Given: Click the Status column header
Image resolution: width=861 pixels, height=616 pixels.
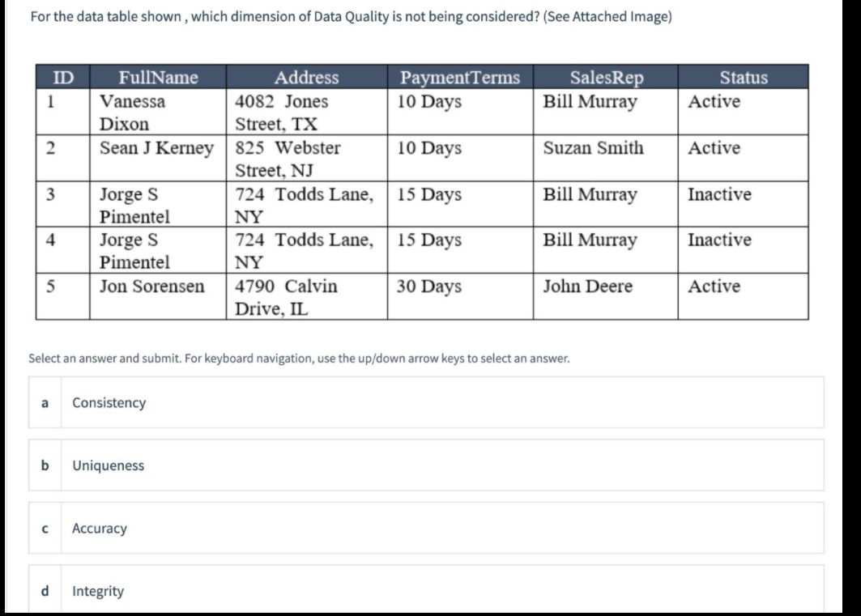Looking at the screenshot, I should (744, 77).
